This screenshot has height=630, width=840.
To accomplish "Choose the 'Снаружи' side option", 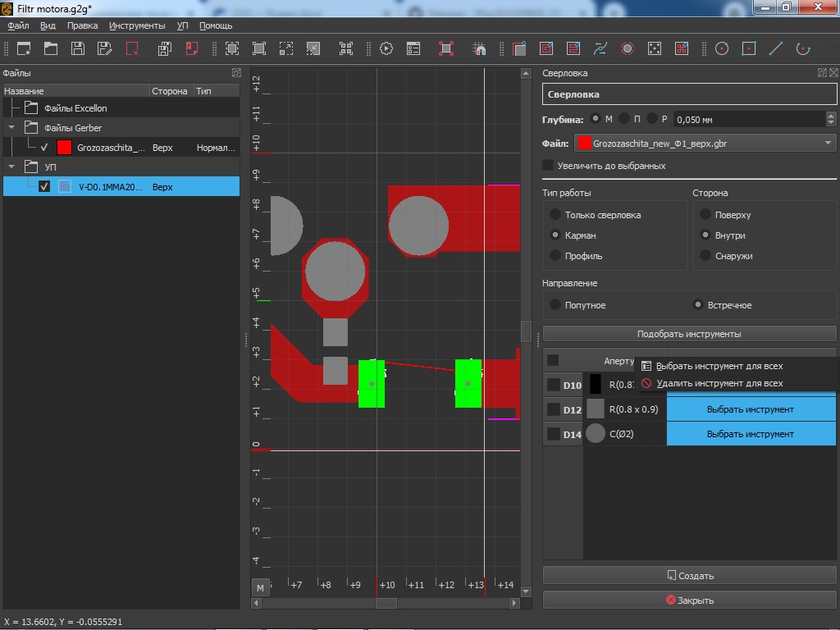I will [x=705, y=256].
